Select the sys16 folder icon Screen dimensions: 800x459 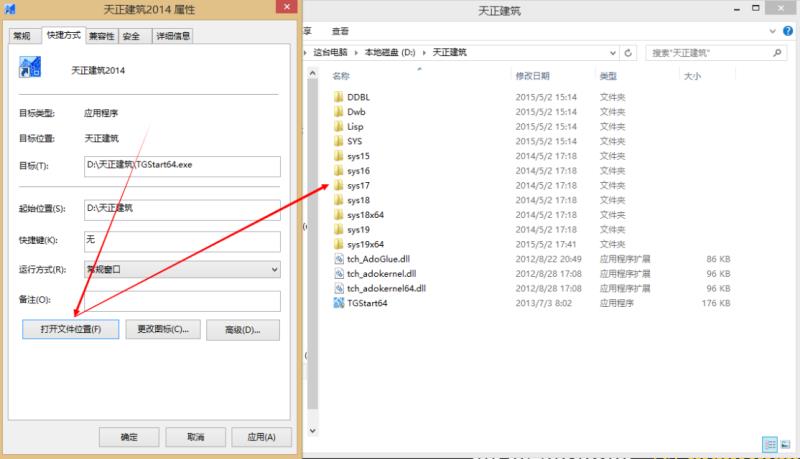338,171
